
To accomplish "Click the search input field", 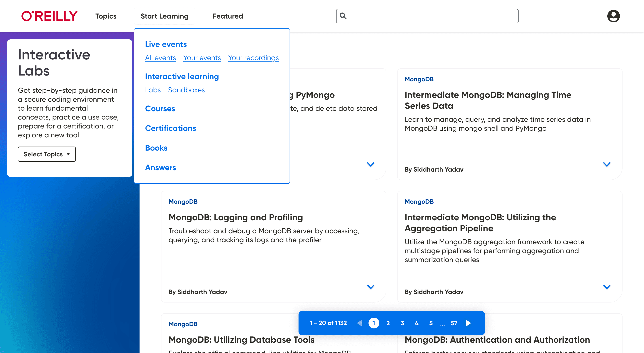I will point(427,16).
